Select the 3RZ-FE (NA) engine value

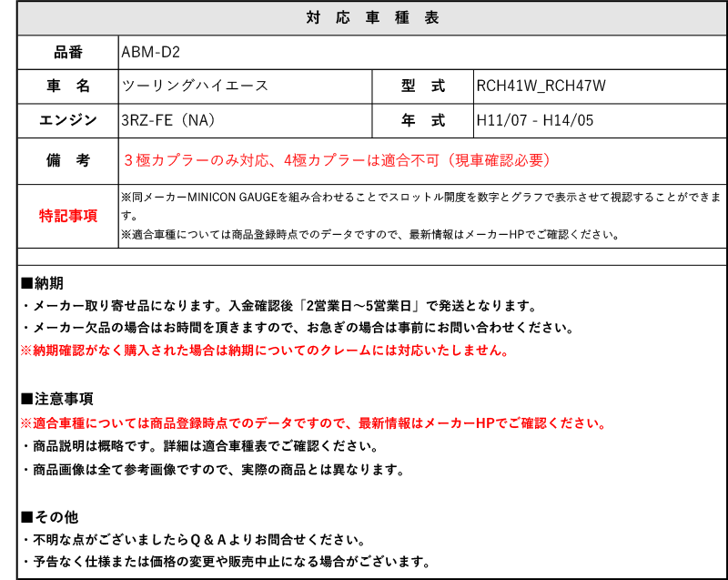167,119
